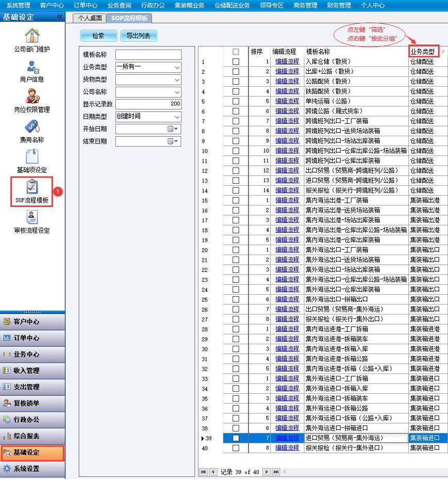This screenshot has height=481, width=448.
Task: Open the 财务管理 menu
Action: click(339, 5)
